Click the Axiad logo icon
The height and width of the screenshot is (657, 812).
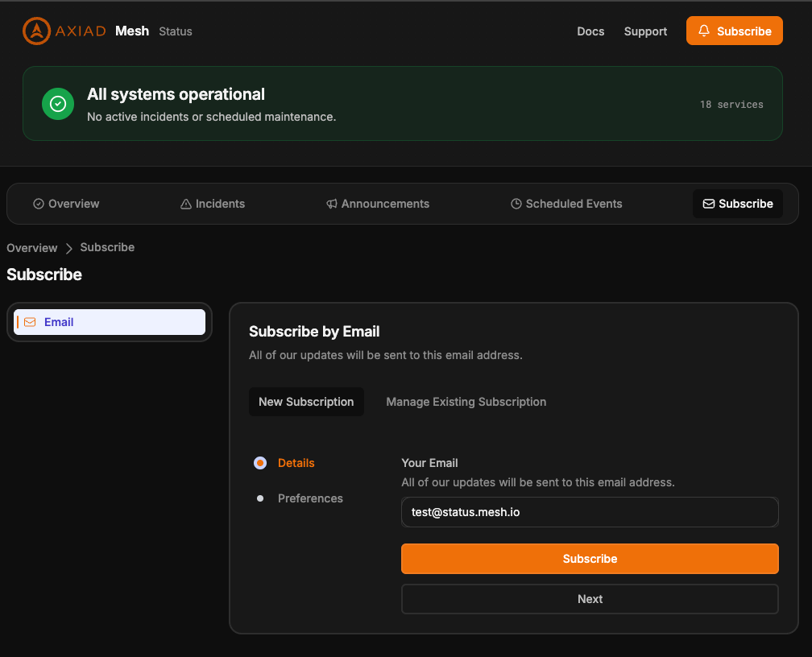pyautogui.click(x=36, y=31)
